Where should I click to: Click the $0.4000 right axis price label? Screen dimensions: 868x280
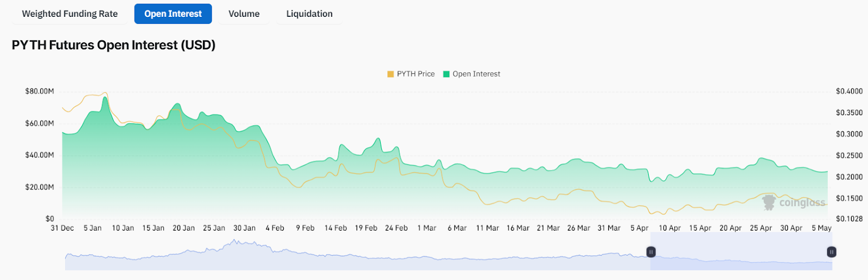click(849, 91)
